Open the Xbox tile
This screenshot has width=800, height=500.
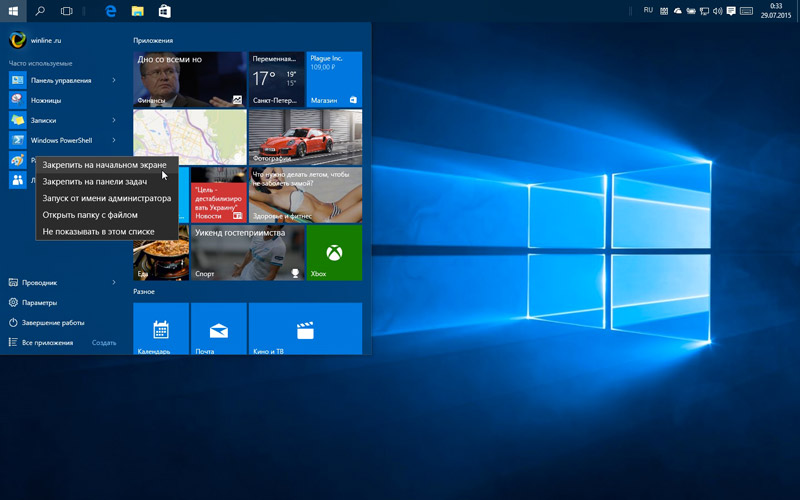click(x=334, y=253)
